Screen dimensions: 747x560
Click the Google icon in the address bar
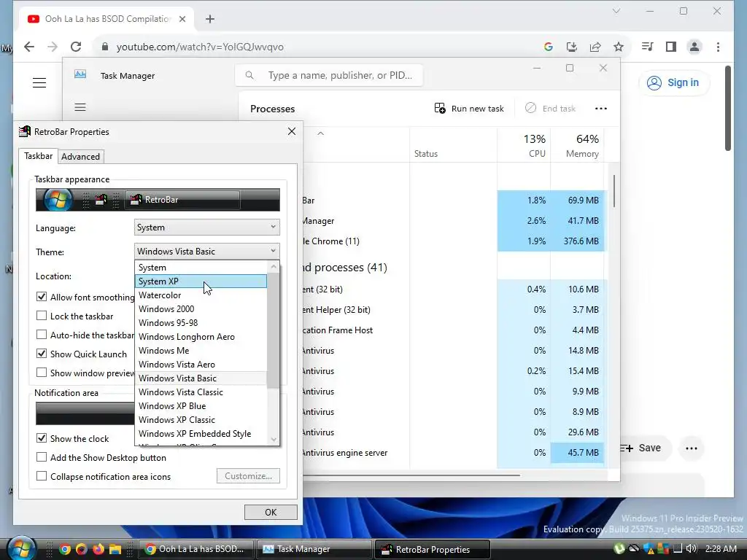click(x=549, y=47)
